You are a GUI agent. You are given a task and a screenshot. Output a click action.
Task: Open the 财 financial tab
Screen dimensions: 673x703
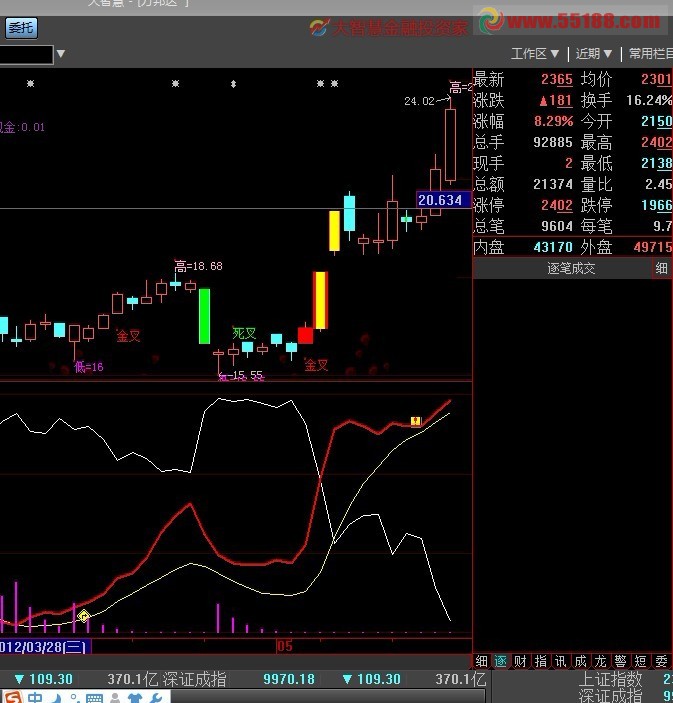click(520, 661)
